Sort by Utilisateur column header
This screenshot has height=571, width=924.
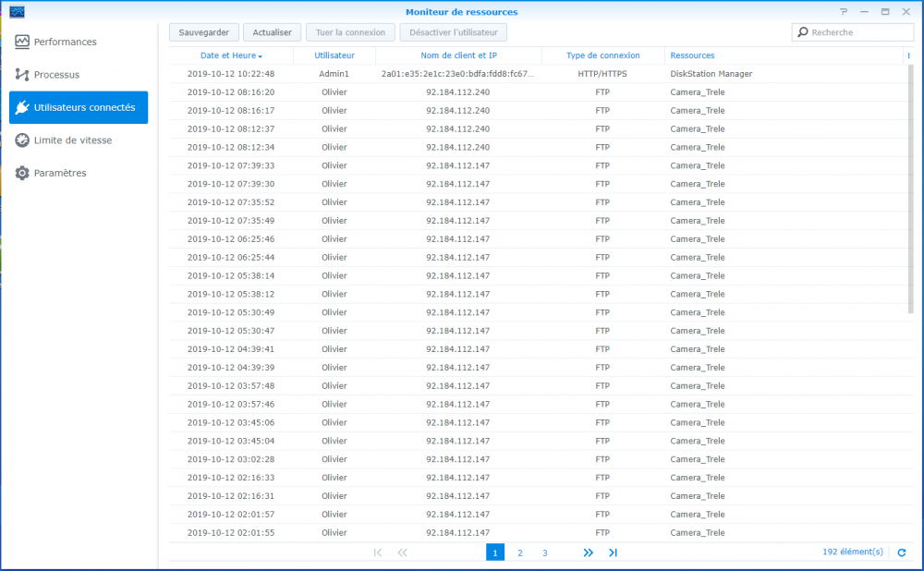(334, 55)
